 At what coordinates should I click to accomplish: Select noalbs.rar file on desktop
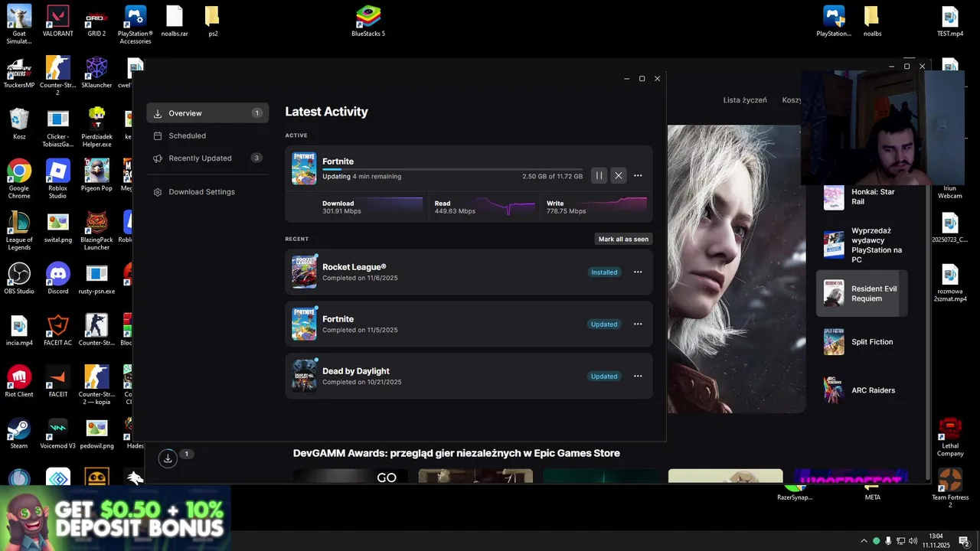tap(175, 21)
